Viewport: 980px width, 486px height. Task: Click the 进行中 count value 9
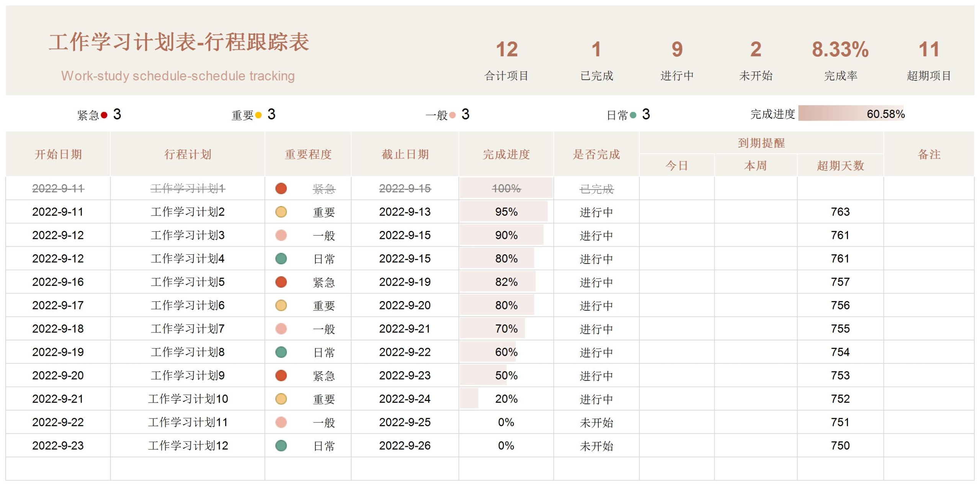[677, 49]
